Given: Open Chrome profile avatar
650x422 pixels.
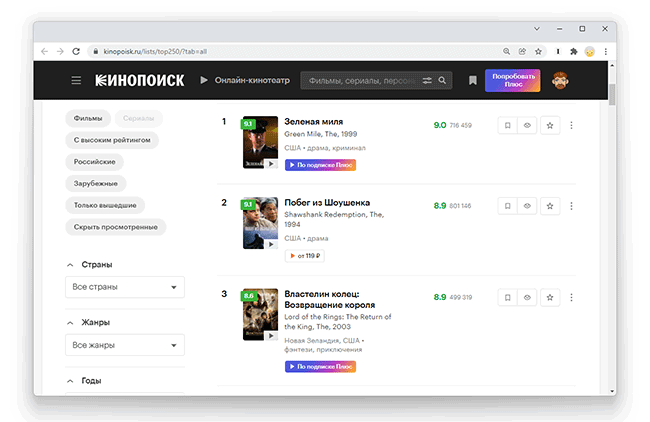Looking at the screenshot, I should (x=589, y=52).
